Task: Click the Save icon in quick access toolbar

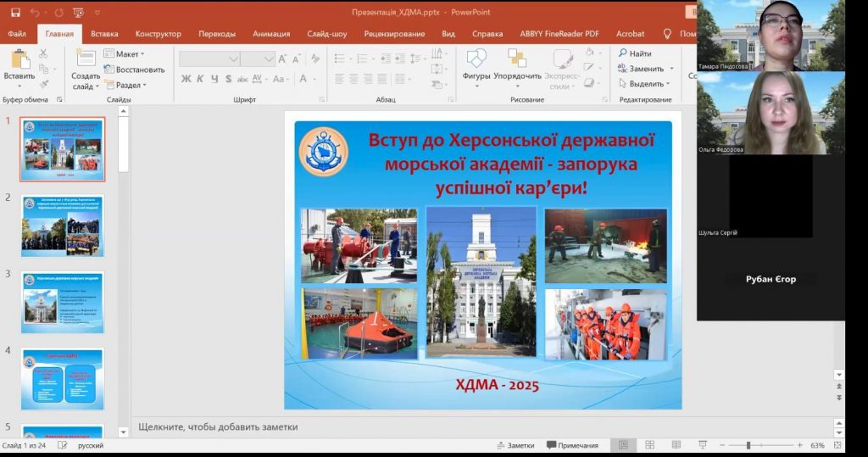Action: point(15,13)
